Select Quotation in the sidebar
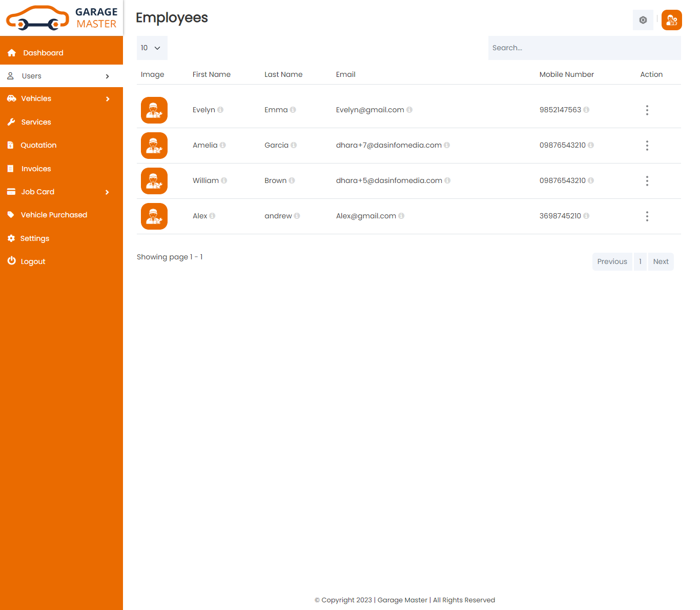 coord(38,145)
